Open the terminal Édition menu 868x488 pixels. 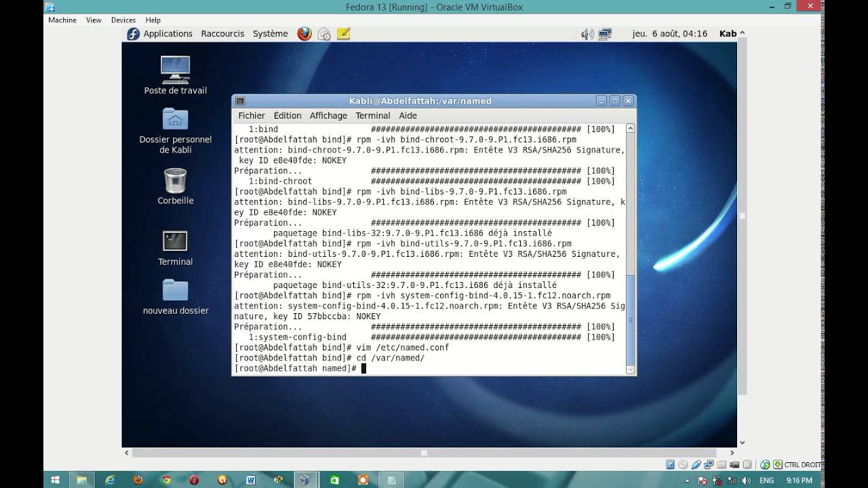[288, 116]
